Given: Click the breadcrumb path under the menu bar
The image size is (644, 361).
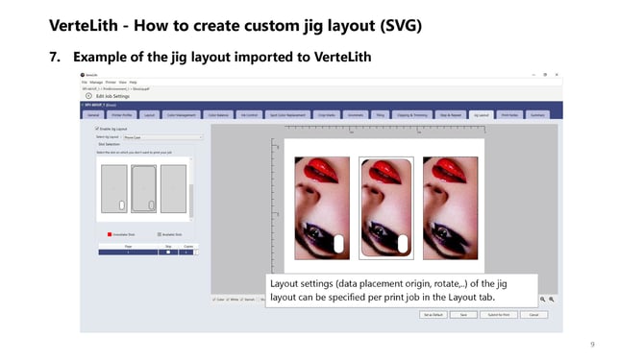Looking at the screenshot, I should tap(115, 88).
